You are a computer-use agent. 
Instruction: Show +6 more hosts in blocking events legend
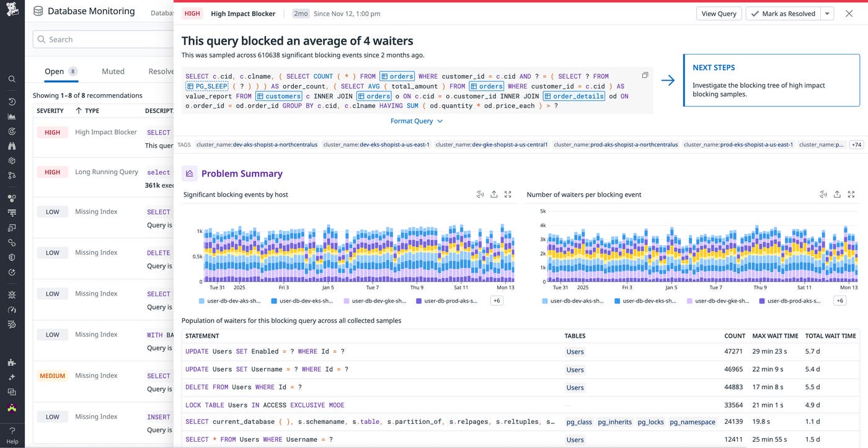click(496, 301)
